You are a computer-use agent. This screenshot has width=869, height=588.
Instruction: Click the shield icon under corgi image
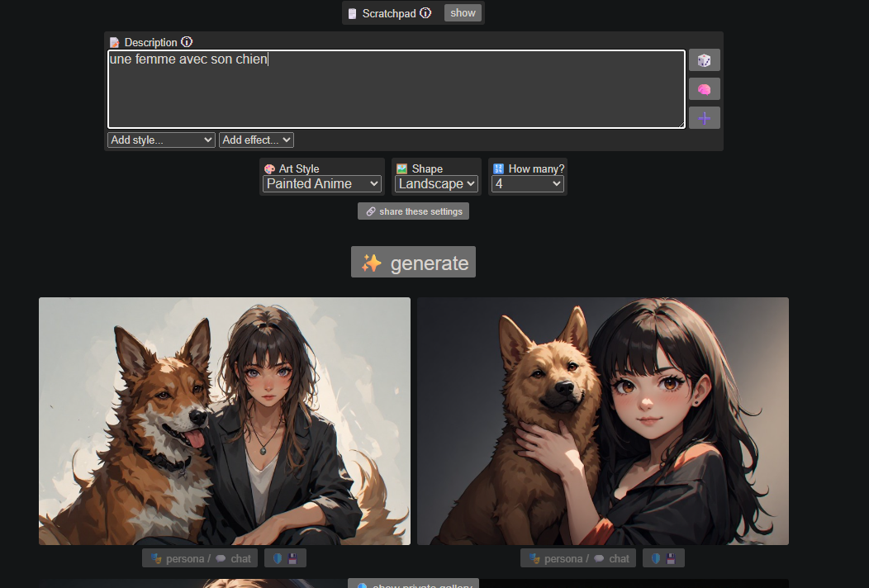[278, 558]
